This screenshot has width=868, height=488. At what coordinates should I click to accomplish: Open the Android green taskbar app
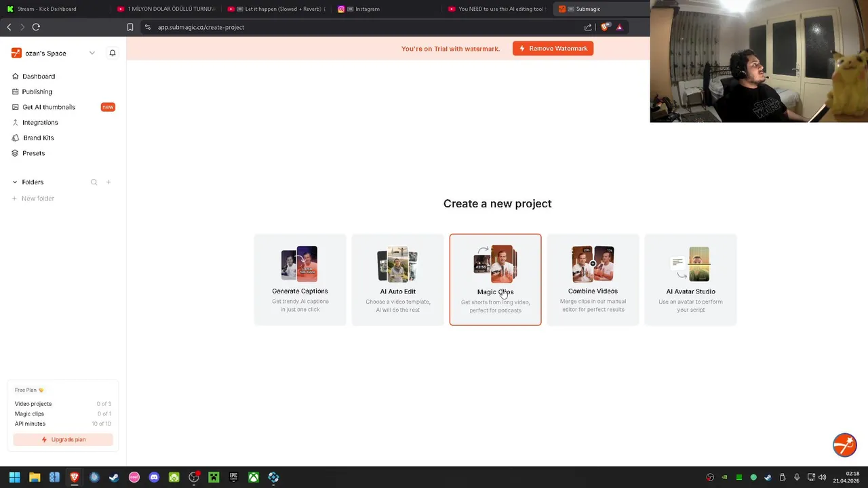click(x=174, y=477)
